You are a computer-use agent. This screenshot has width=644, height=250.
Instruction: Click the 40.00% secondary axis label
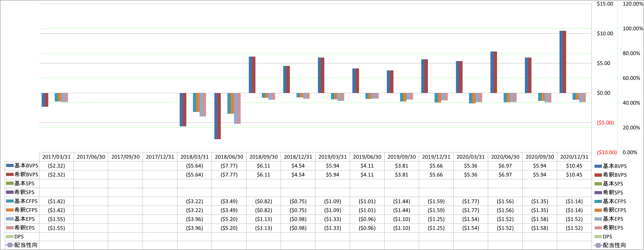(631, 103)
